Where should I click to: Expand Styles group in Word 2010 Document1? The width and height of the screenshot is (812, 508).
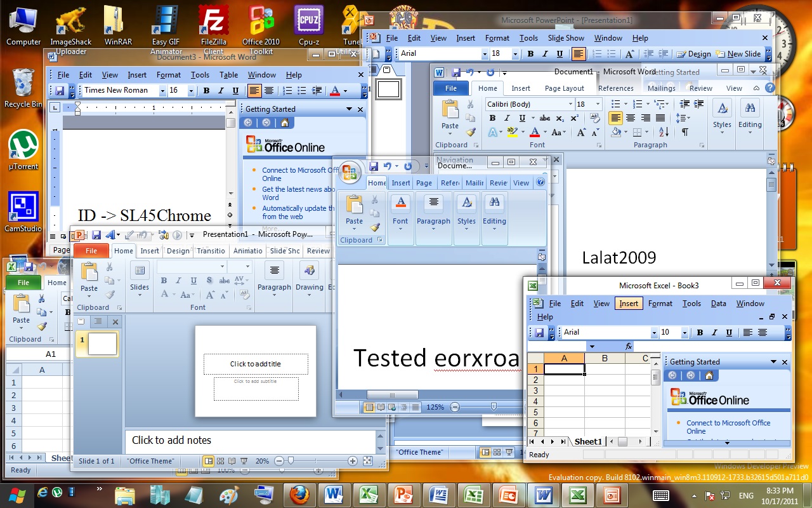[722, 116]
